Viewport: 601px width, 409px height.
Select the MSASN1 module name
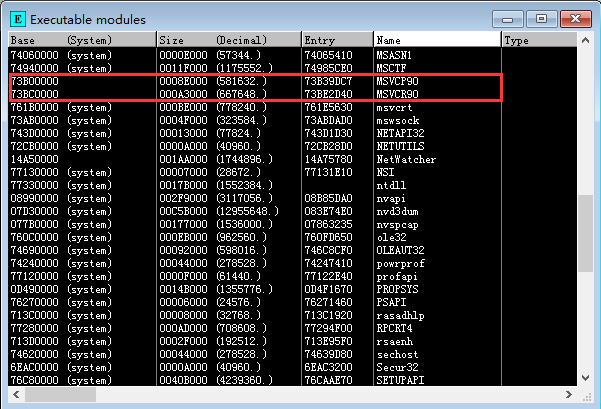(x=394, y=55)
